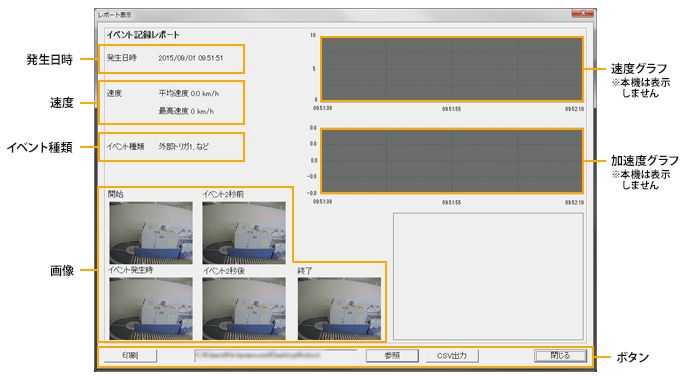Click the CSV出力 export button

452,355
